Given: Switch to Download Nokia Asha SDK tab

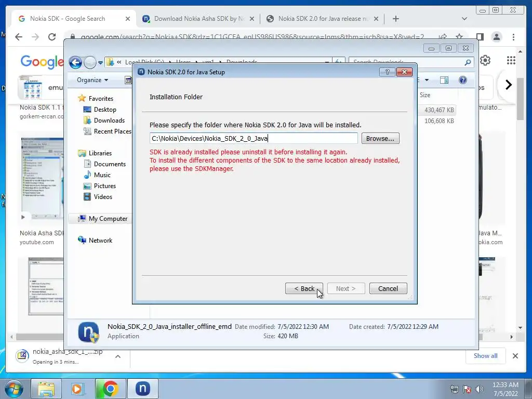Looking at the screenshot, I should 199,19.
